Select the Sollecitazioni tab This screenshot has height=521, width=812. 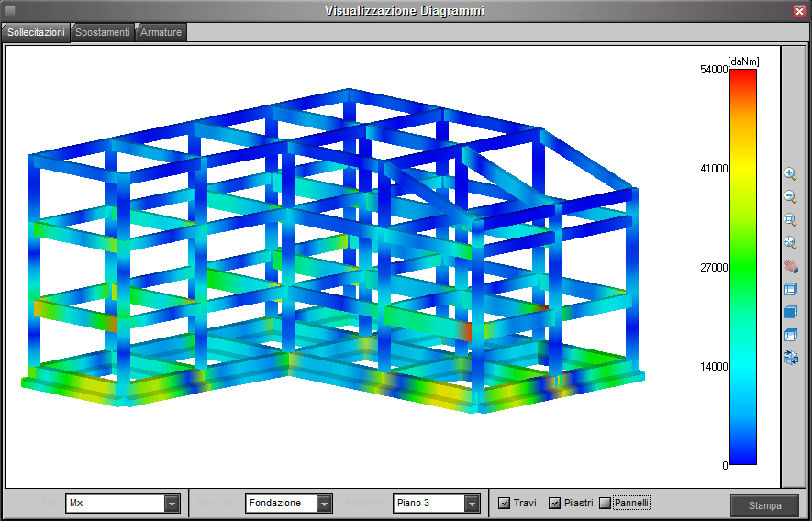coord(37,32)
